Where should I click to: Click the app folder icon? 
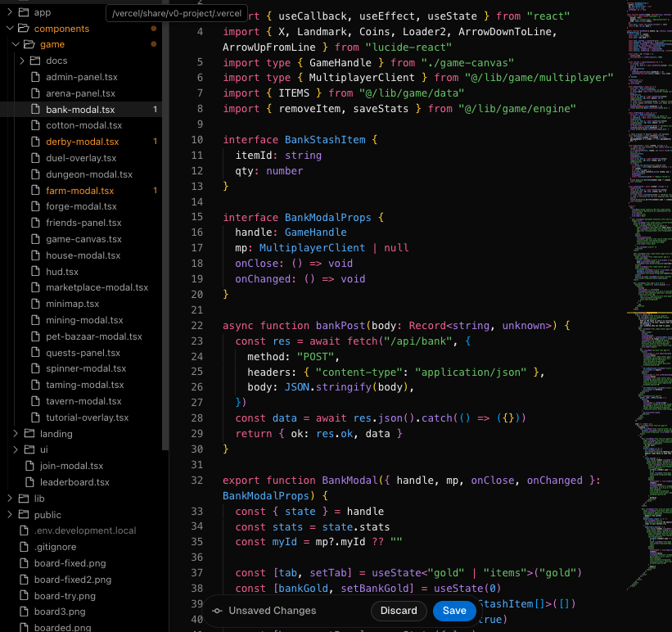[24, 12]
